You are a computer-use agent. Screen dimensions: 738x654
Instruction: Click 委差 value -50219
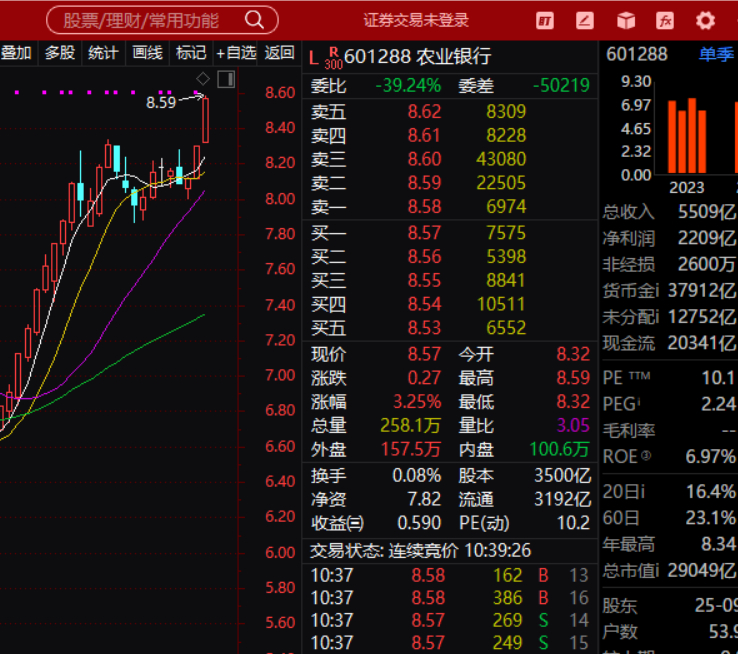point(561,86)
